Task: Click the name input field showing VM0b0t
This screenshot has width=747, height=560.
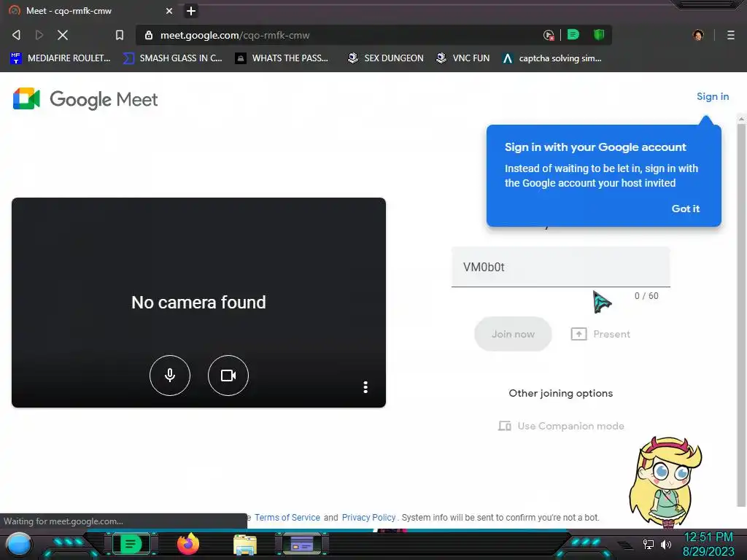Action: click(x=561, y=267)
